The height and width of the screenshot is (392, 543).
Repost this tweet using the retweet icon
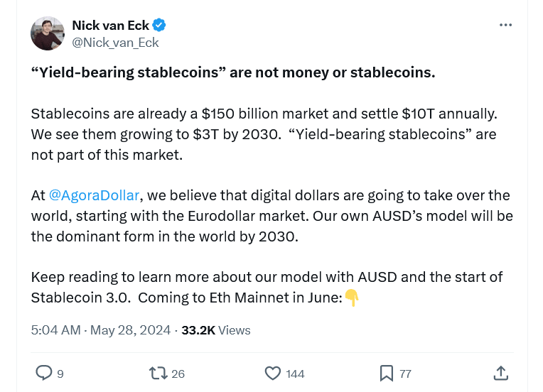coord(157,373)
